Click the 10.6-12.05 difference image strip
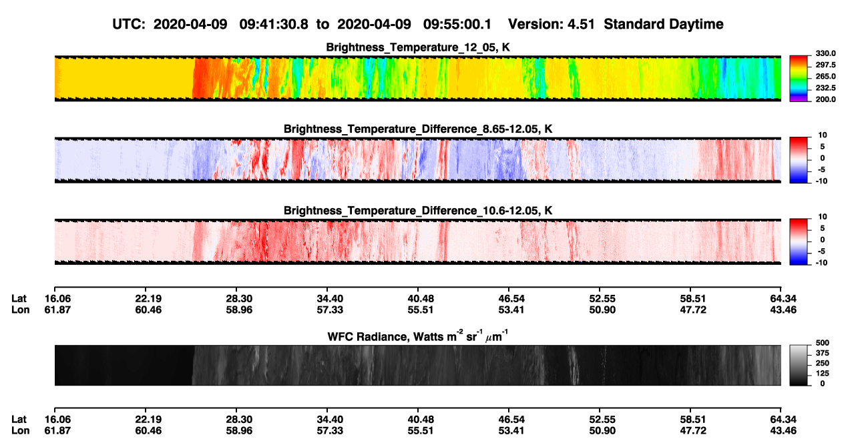 click(418, 242)
